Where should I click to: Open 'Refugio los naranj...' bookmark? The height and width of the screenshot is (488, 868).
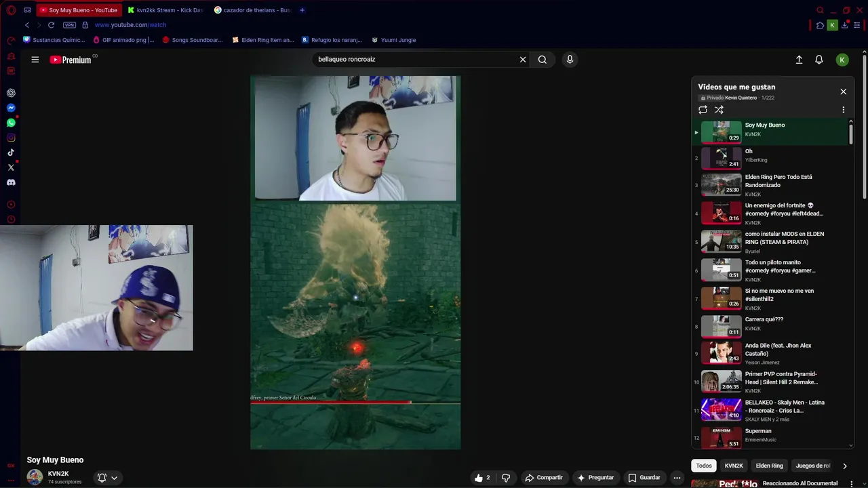(x=332, y=40)
